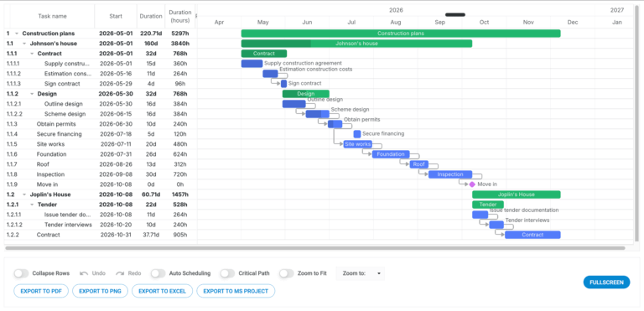Collapse the Design group row

coord(32,94)
